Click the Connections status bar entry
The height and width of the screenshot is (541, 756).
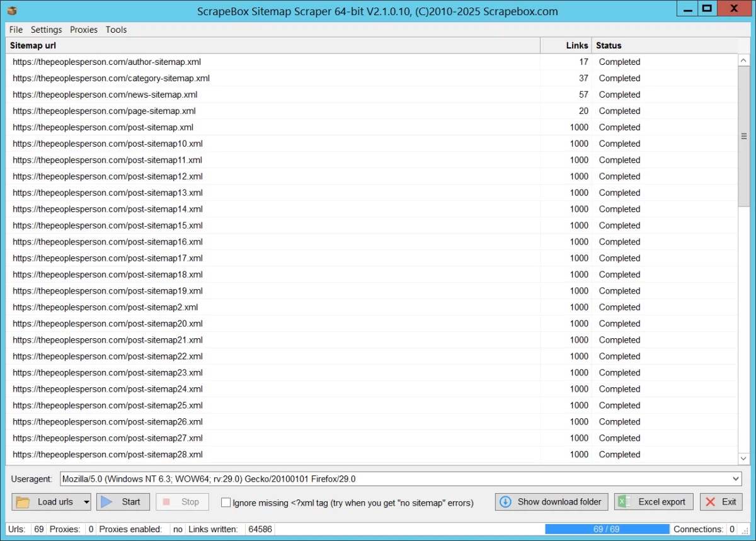pos(704,529)
